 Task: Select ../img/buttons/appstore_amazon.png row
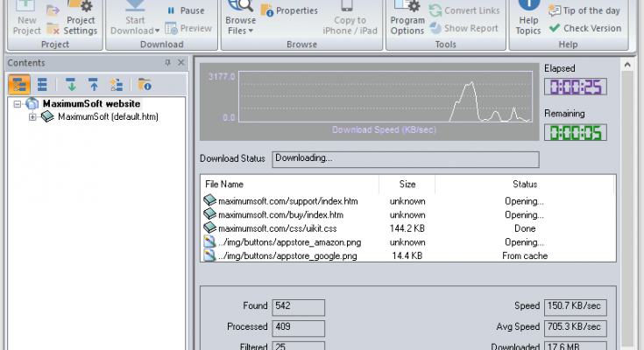408,242
